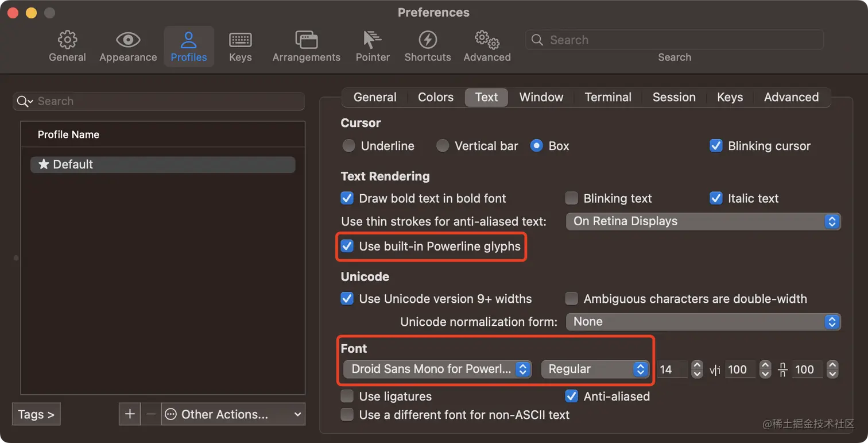This screenshot has width=868, height=443.
Task: Toggle Use built-in Powerline glyphs
Action: (x=347, y=246)
